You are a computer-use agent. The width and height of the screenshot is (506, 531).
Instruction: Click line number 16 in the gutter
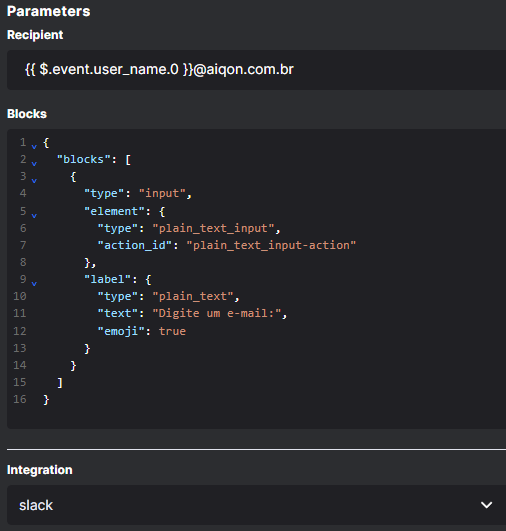(20, 399)
